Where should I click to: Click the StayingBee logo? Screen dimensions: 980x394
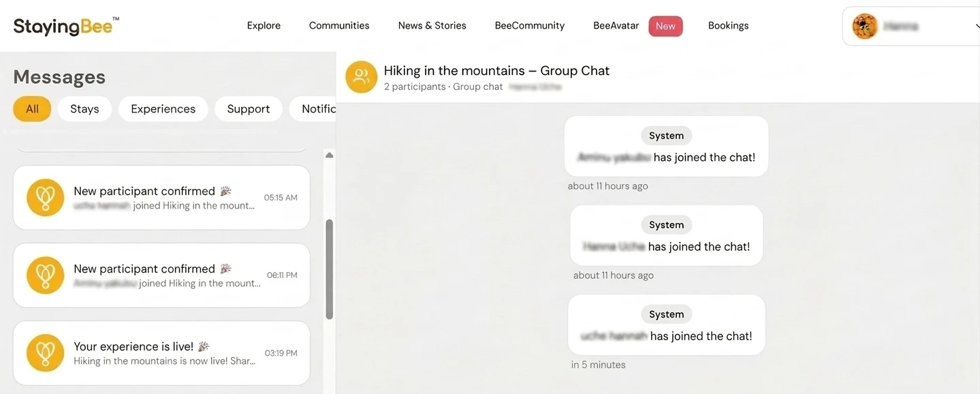[x=66, y=26]
